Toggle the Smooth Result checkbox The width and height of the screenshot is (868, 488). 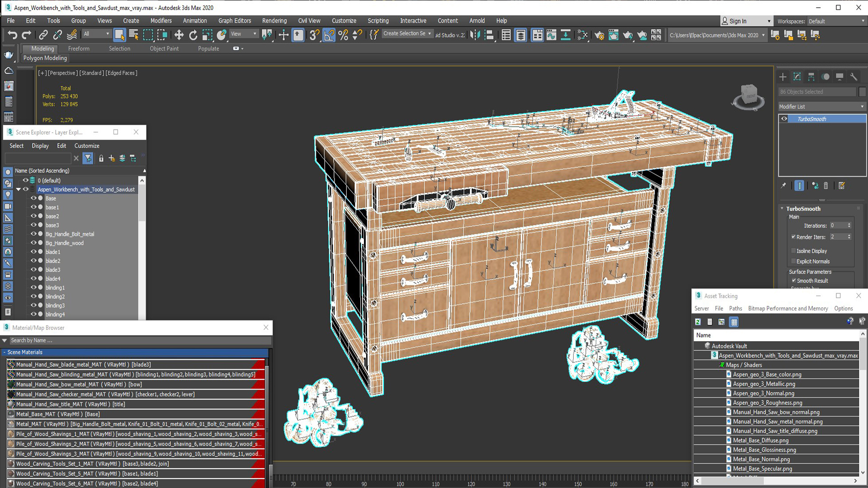(793, 281)
